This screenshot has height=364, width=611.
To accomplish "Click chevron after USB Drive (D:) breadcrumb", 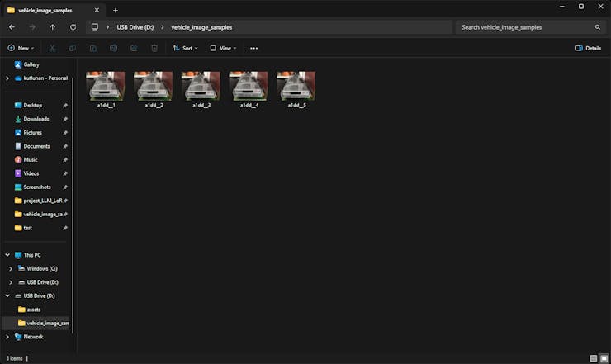I will point(163,27).
